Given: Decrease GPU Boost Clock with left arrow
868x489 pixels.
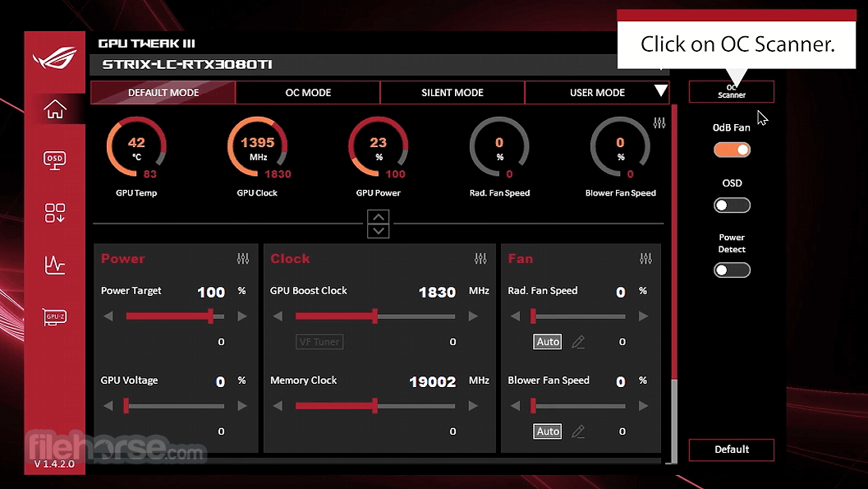Looking at the screenshot, I should (278, 316).
